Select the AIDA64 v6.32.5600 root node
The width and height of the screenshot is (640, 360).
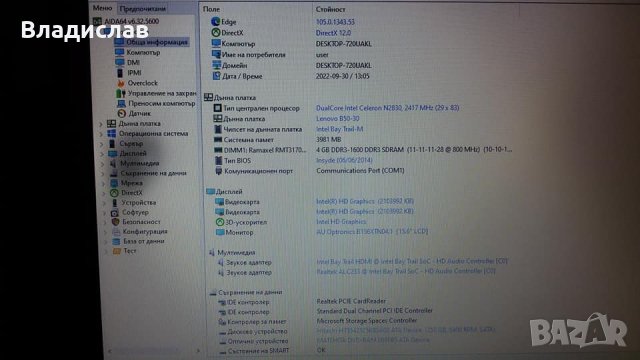131,21
